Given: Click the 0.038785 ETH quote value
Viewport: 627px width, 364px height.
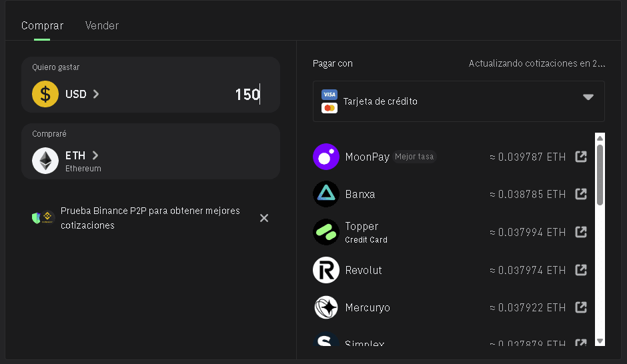Looking at the screenshot, I should click(528, 194).
